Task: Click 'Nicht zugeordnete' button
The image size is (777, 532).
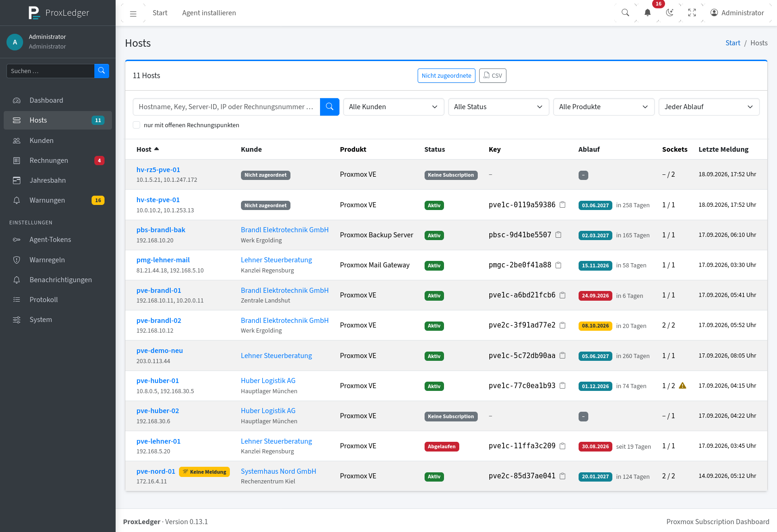Action: tap(446, 76)
